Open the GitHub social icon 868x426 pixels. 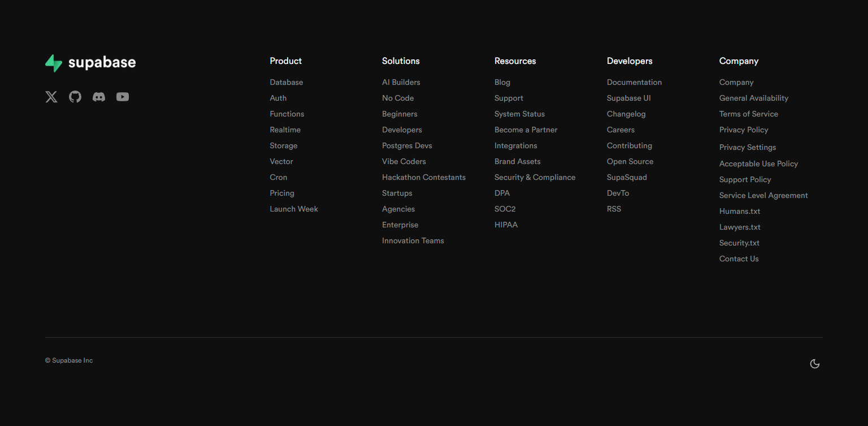75,97
